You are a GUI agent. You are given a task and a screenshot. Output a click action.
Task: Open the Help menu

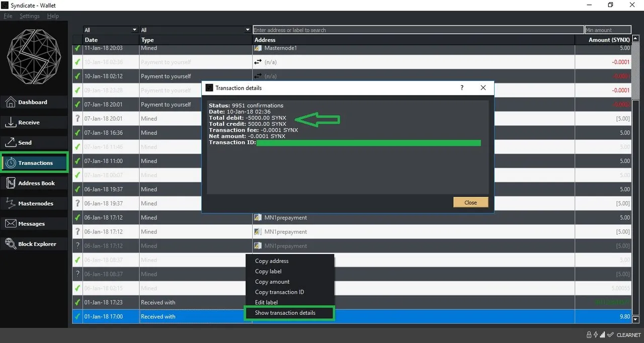[x=53, y=16]
